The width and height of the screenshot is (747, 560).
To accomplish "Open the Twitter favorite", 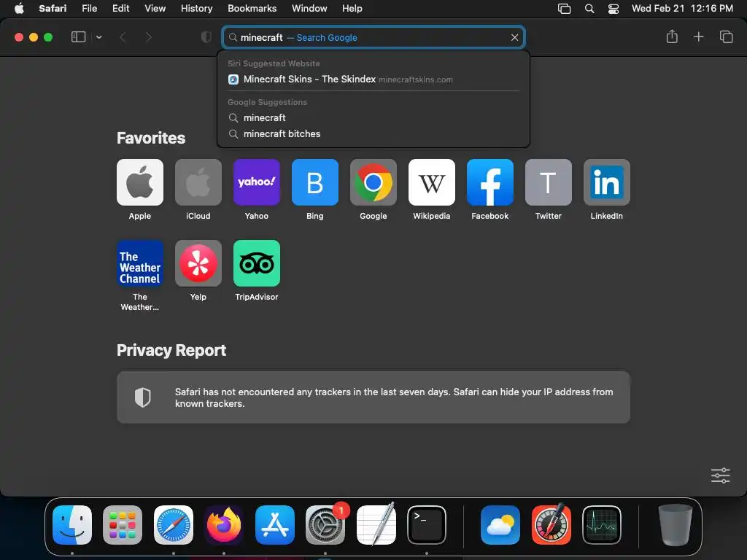I will 549,182.
